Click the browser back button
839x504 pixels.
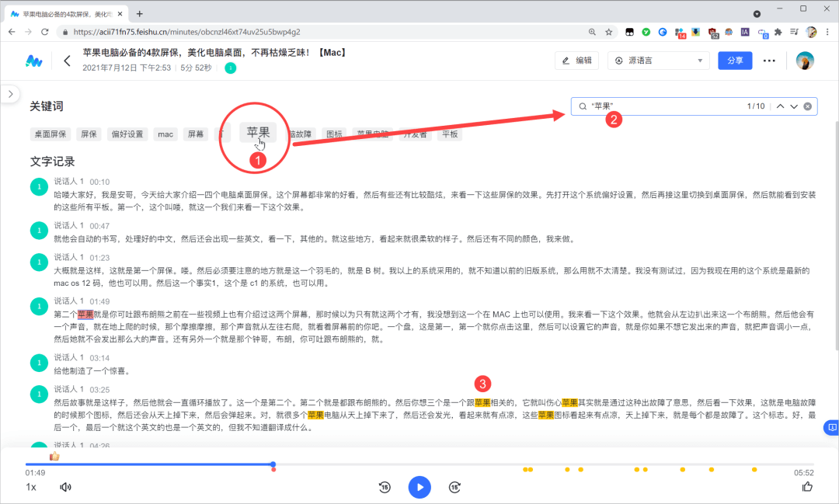(x=12, y=32)
